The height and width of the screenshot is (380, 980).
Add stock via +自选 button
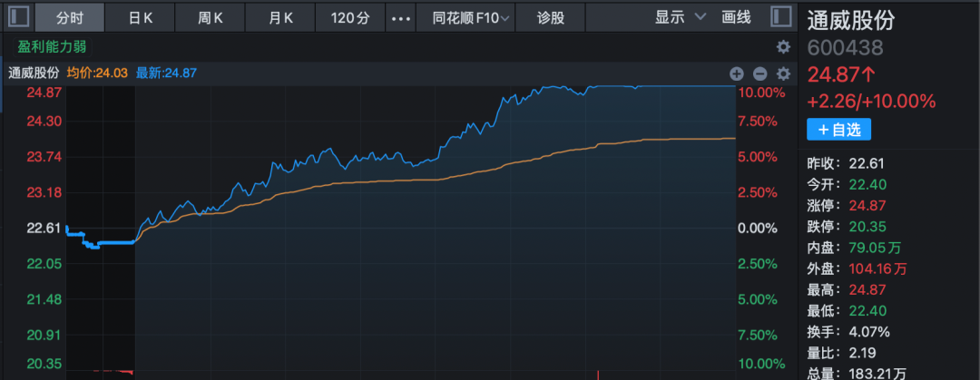click(x=838, y=130)
